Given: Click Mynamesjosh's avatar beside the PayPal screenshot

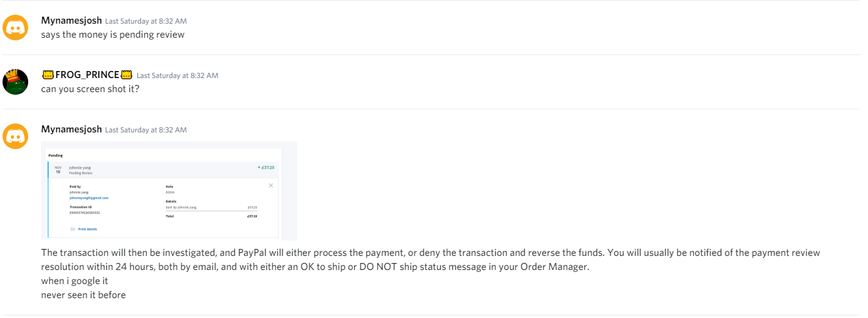Looking at the screenshot, I should (15, 136).
